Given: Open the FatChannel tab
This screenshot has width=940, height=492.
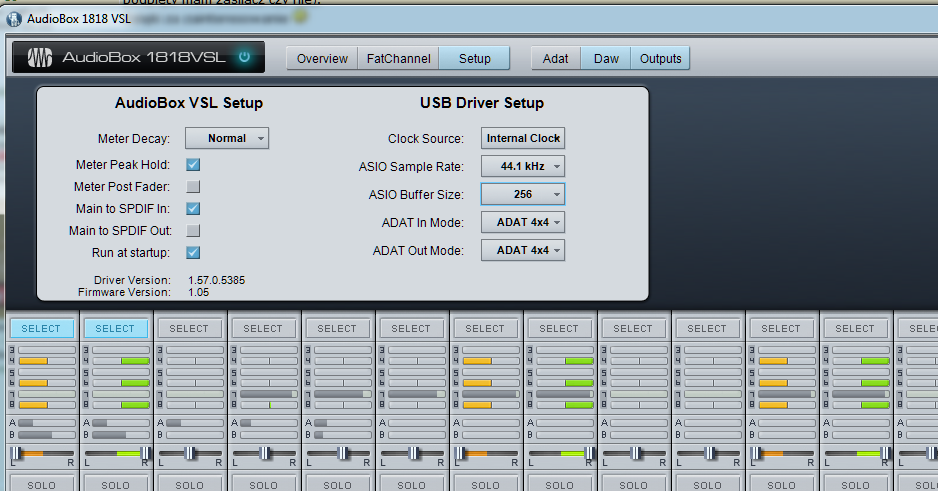Looking at the screenshot, I should (399, 59).
